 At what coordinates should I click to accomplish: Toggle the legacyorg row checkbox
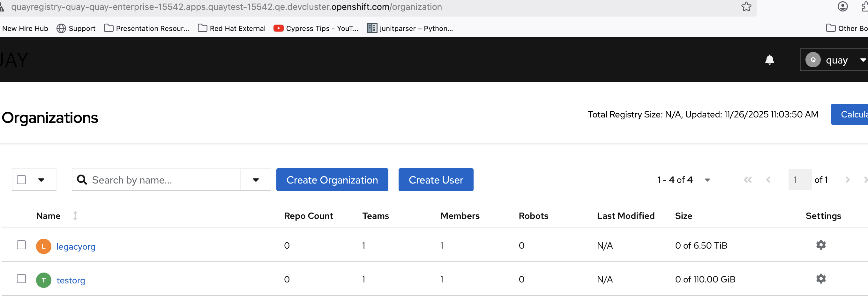[x=21, y=245]
